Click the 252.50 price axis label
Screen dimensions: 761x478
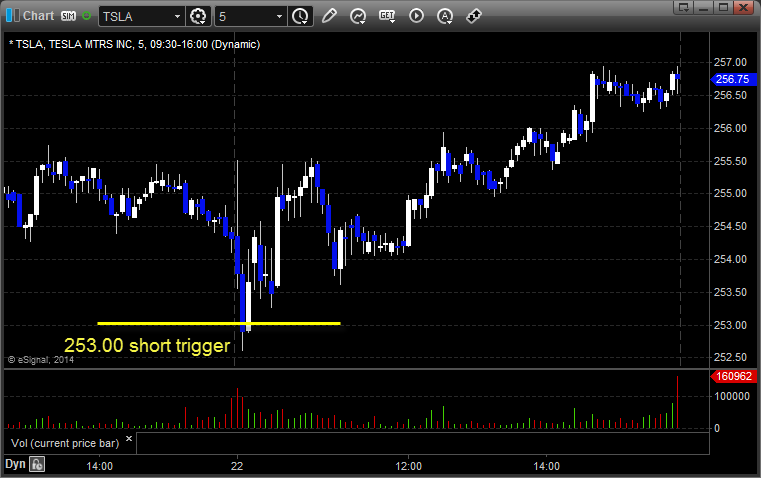730,357
